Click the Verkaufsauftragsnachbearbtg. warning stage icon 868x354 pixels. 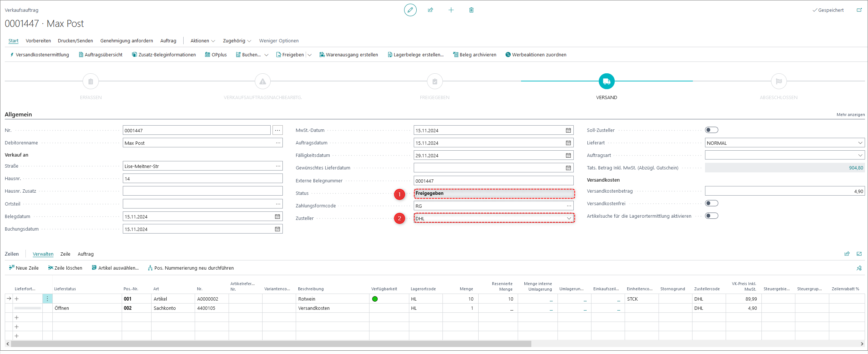click(263, 81)
